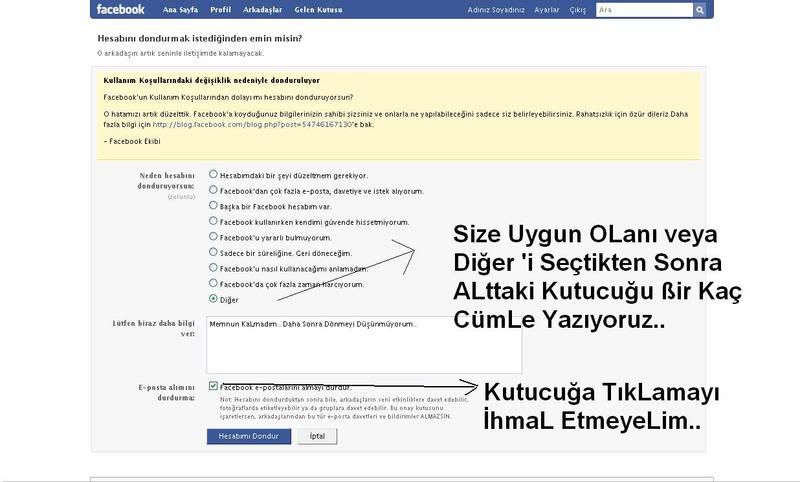This screenshot has width=800, height=482.
Task: Open Gelen Kutusu
Action: (x=318, y=10)
